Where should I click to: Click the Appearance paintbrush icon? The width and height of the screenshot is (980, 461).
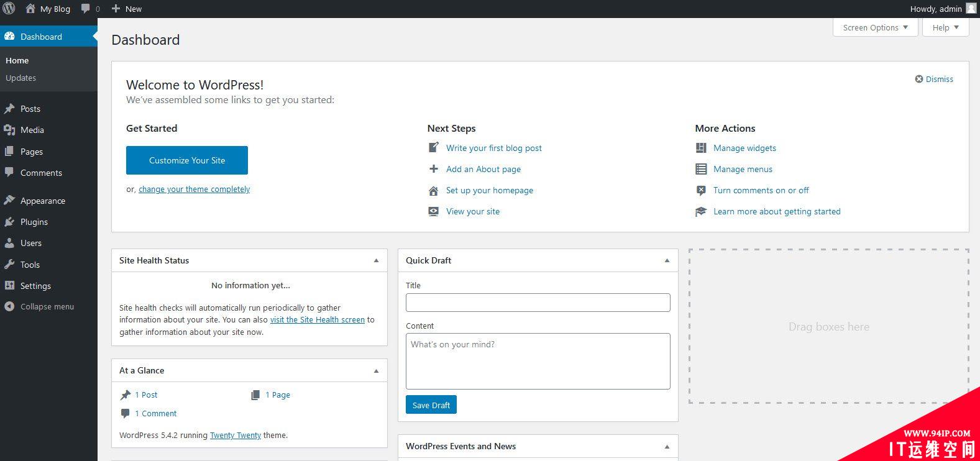(9, 201)
